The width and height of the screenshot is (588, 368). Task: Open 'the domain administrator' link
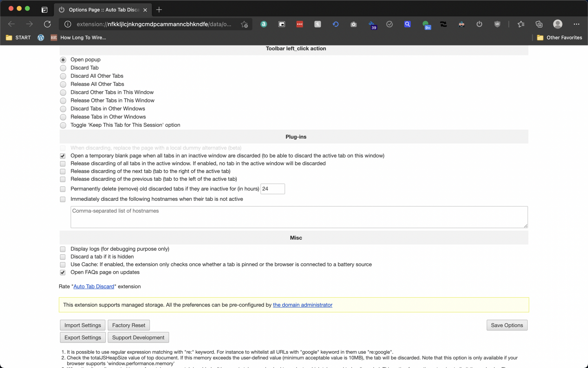click(x=303, y=305)
